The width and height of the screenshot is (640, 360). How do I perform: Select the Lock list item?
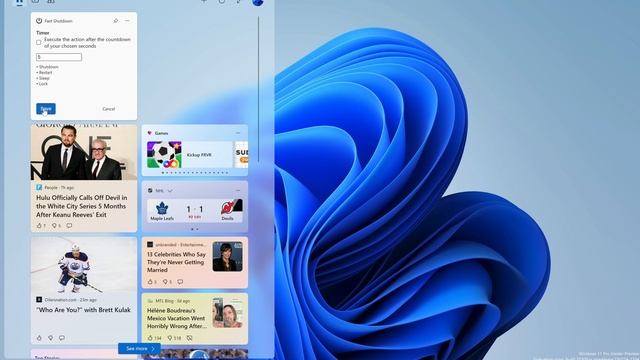tap(42, 84)
